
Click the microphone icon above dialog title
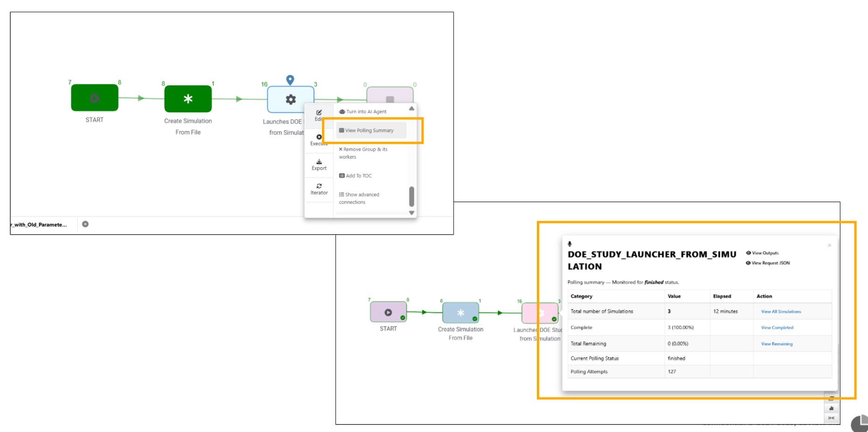click(x=569, y=244)
